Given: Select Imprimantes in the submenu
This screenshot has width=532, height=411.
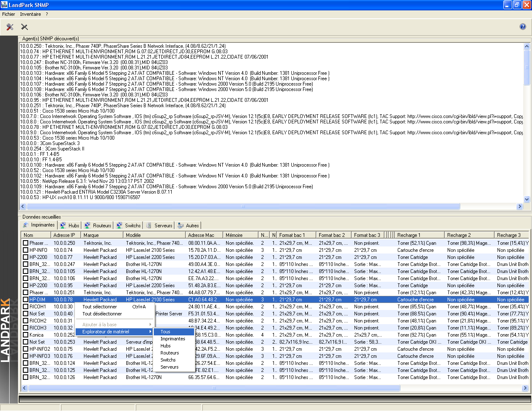Looking at the screenshot, I should click(x=174, y=339).
